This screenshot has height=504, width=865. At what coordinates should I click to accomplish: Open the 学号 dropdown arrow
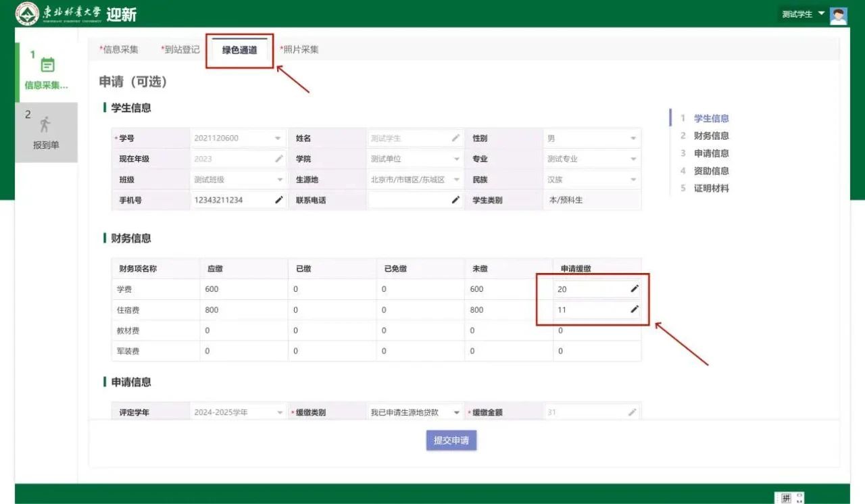coord(278,138)
